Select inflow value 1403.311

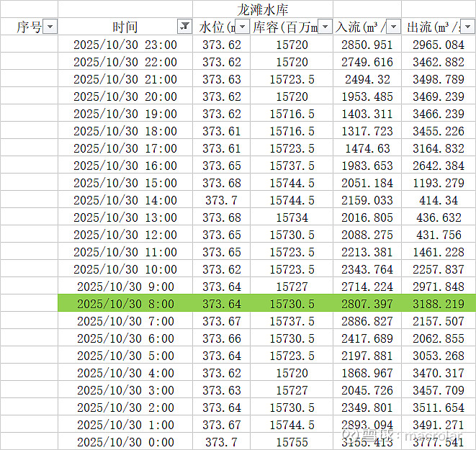coord(367,114)
